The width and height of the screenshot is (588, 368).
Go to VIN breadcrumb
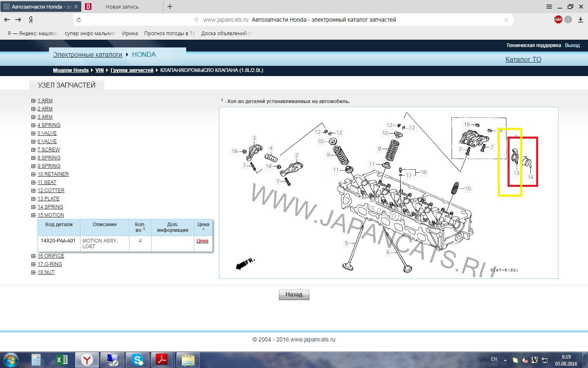(100, 70)
